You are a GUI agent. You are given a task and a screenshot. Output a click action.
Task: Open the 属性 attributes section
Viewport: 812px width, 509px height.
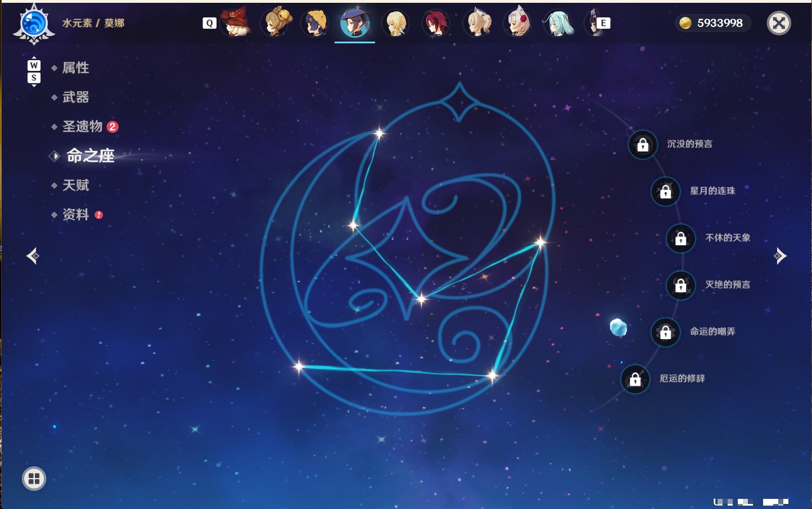coord(75,68)
